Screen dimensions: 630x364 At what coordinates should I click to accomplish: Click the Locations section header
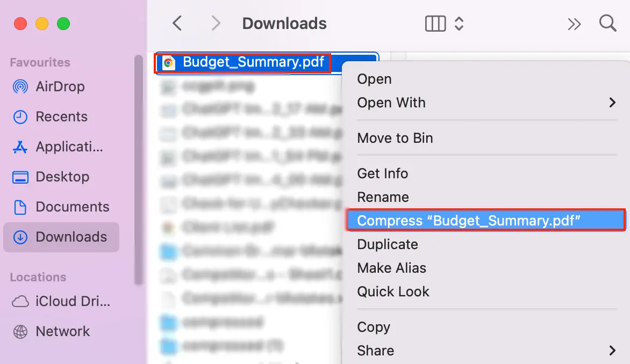tap(38, 278)
